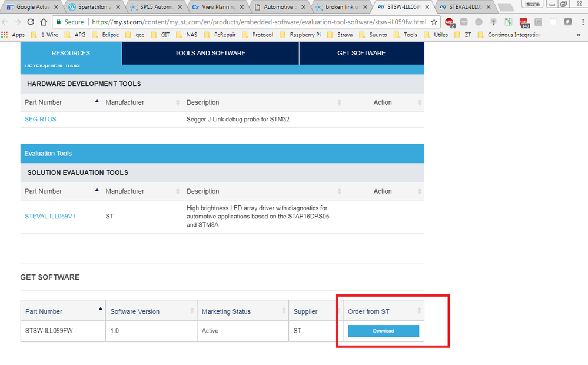Click the STSW-ILL059FW part number cell
This screenshot has height=365, width=588.
[x=63, y=331]
